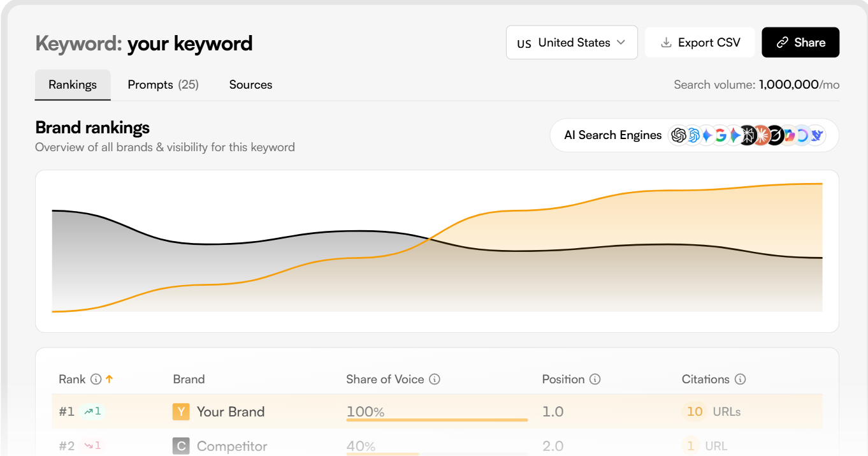This screenshot has height=456, width=868.
Task: Click the Share of Voice progress bar
Action: [x=437, y=421]
